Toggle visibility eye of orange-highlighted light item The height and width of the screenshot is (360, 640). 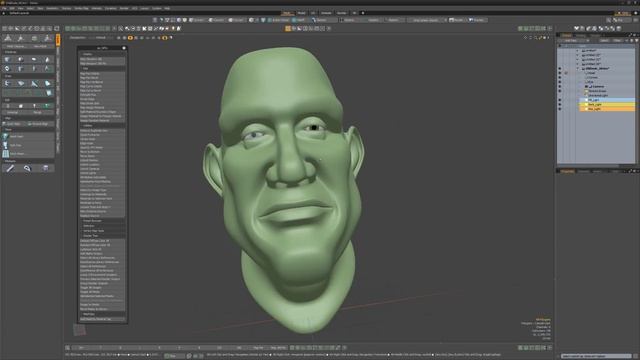[x=560, y=109]
